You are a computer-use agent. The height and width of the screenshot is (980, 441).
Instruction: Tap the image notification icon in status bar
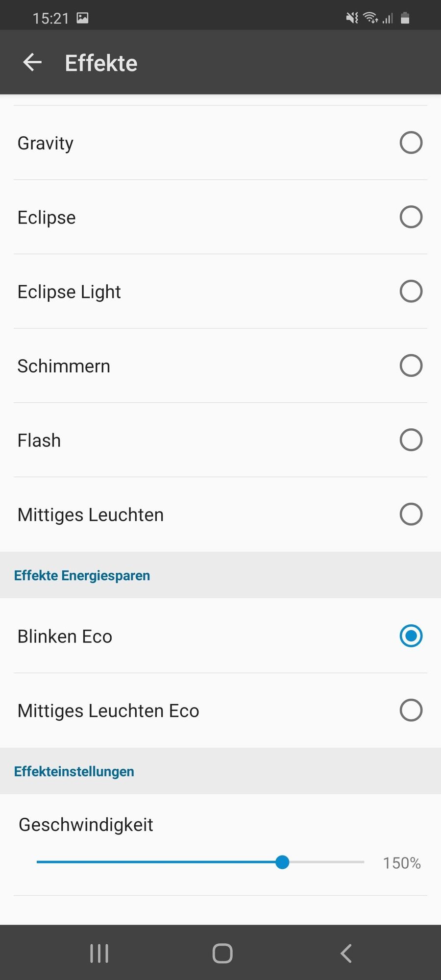[x=83, y=18]
